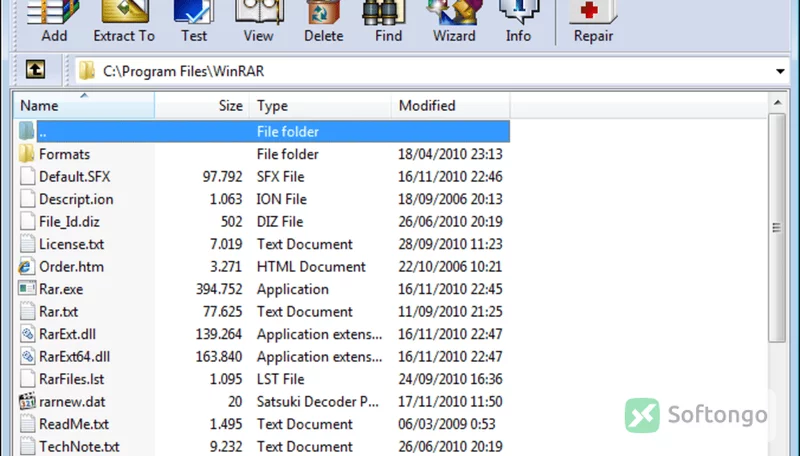This screenshot has height=456, width=800.
Task: Show archive Info
Action: pos(518,20)
